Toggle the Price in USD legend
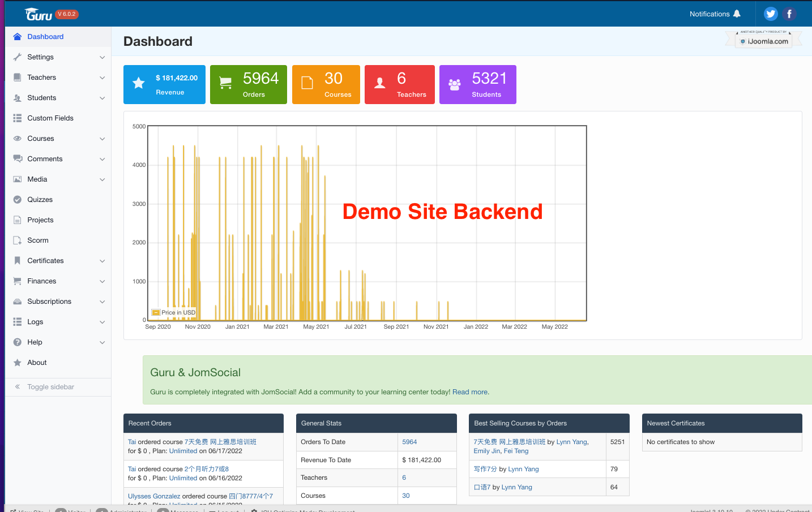Viewport: 812px width, 512px height. tap(174, 312)
